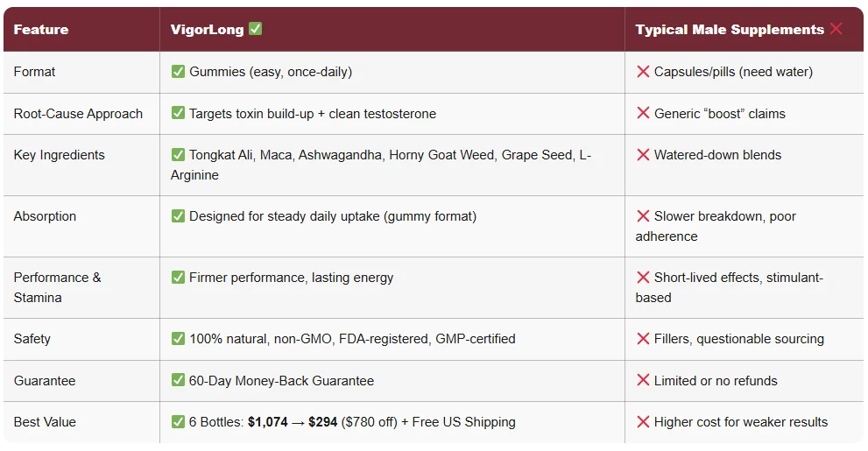Click the green checkmark beside VigorLong header

point(256,29)
